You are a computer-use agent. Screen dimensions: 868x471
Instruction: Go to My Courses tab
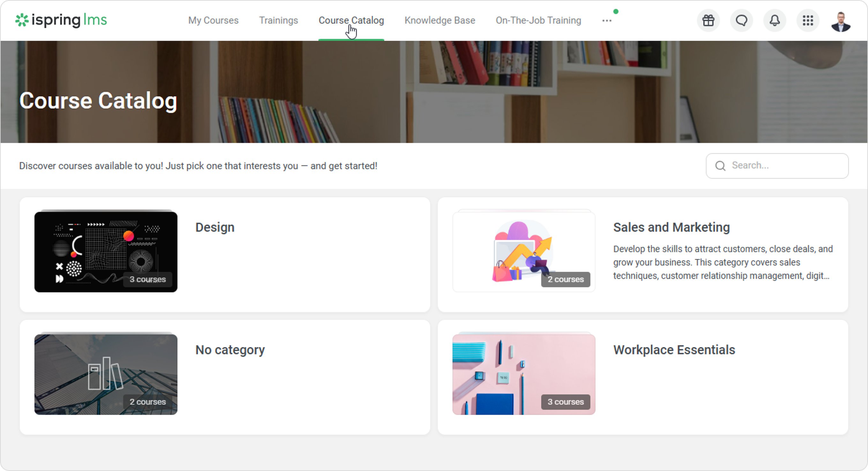pos(213,20)
